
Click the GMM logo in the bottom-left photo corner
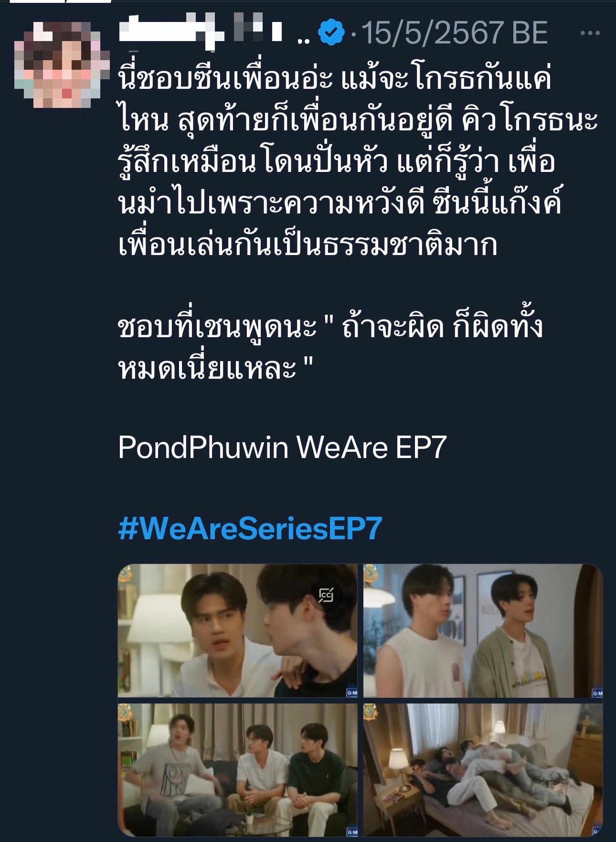(x=352, y=832)
